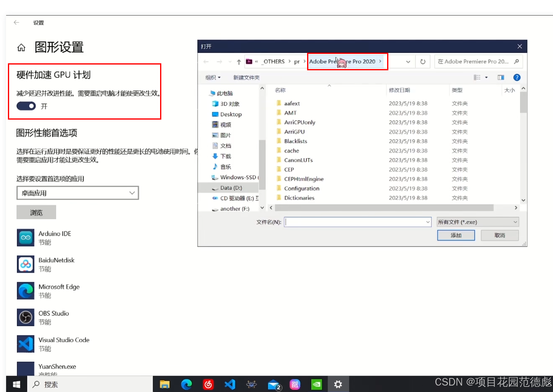
Task: Open NVIDIA app from taskbar
Action: click(x=317, y=384)
